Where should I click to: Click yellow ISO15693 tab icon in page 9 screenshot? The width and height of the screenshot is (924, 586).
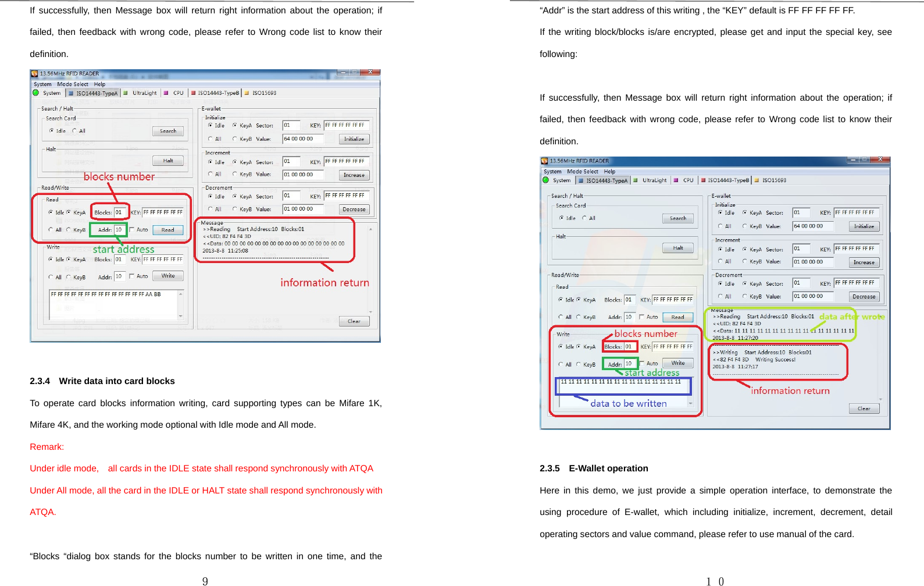(x=247, y=93)
